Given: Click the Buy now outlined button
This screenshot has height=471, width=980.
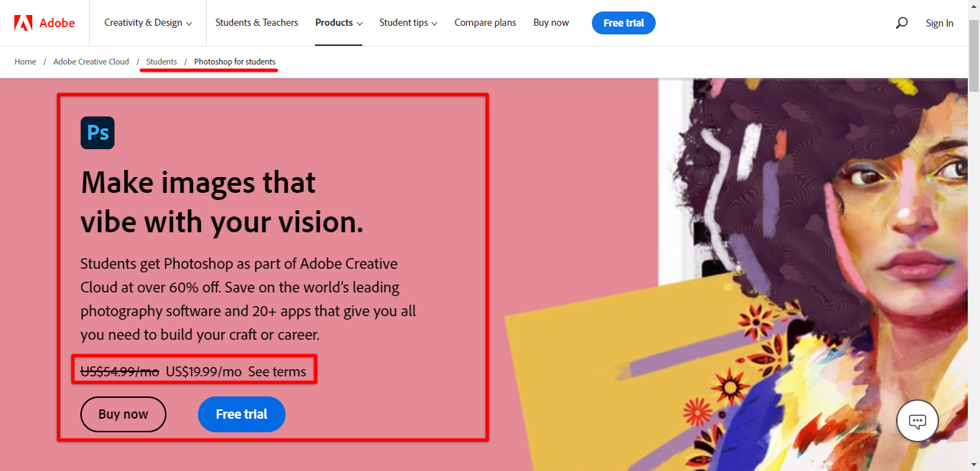Looking at the screenshot, I should point(123,414).
